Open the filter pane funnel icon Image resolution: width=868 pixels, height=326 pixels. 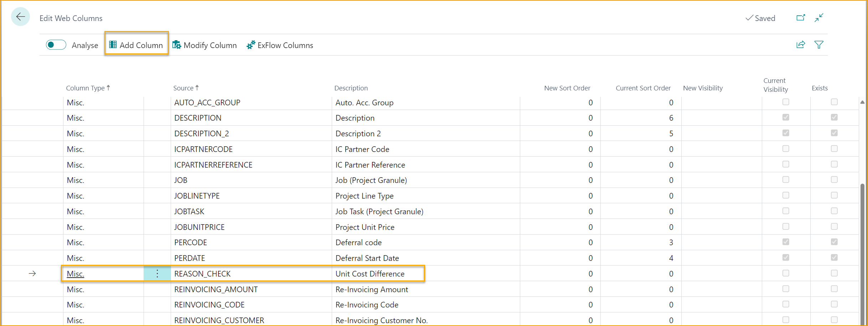click(x=819, y=45)
